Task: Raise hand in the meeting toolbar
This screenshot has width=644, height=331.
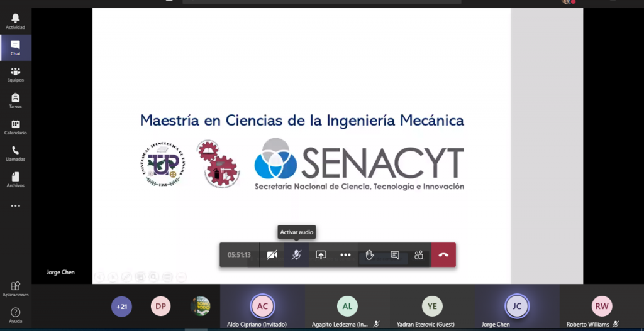Action: click(370, 255)
